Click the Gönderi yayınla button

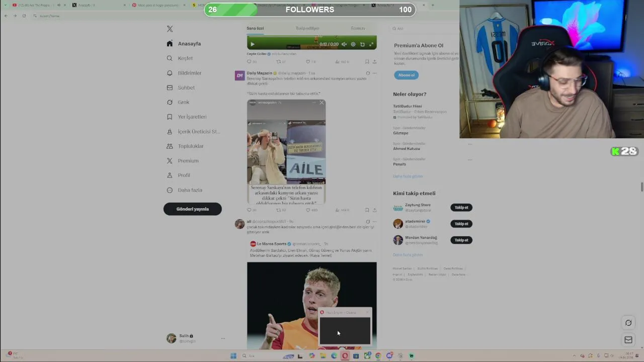(192, 209)
